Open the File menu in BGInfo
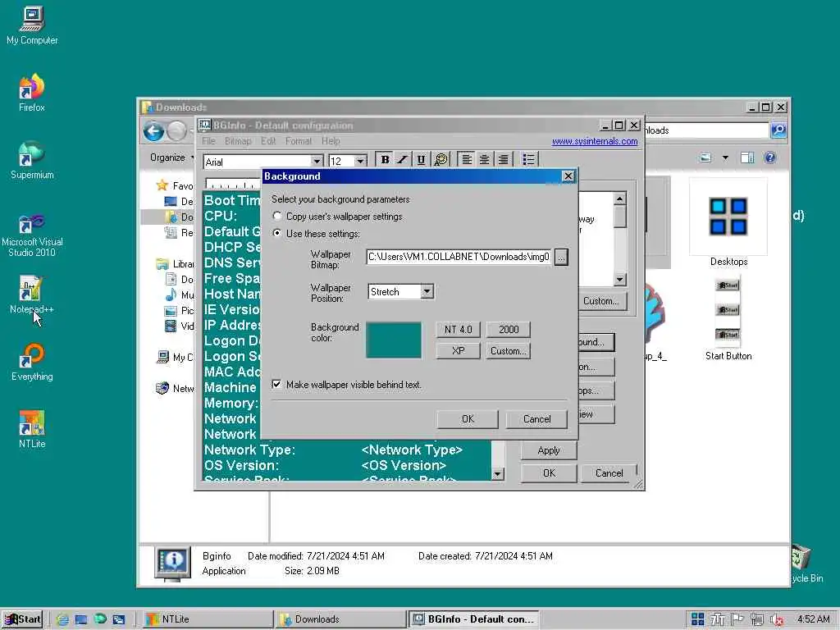This screenshot has height=630, width=840. 208,141
